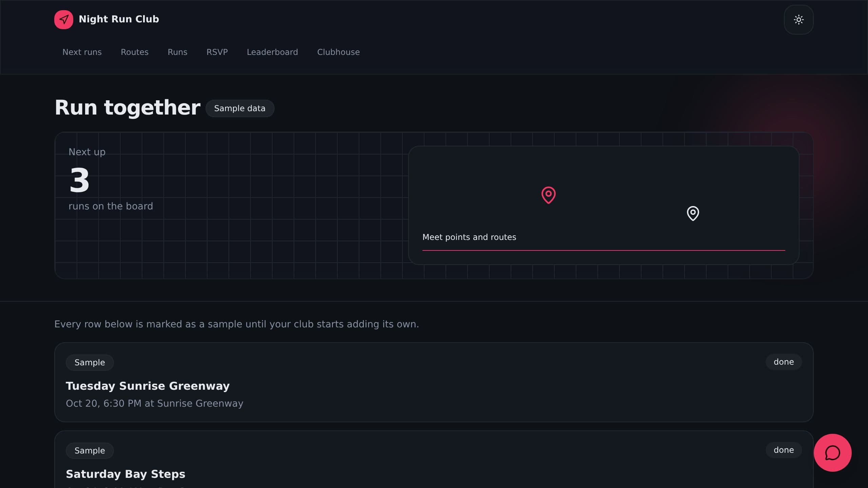Click the Sample data badge

point(240,108)
